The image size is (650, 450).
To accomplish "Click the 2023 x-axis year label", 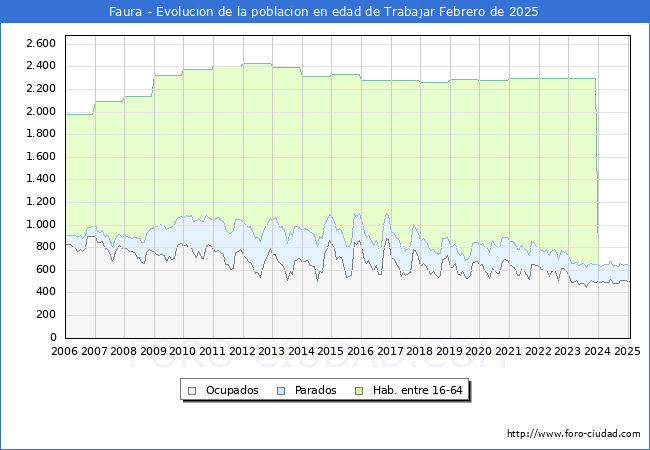I will [x=568, y=351].
